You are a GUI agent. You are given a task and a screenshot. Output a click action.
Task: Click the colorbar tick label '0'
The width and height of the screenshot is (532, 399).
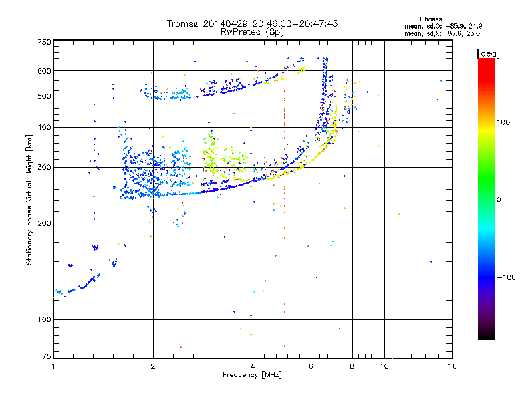click(x=499, y=200)
